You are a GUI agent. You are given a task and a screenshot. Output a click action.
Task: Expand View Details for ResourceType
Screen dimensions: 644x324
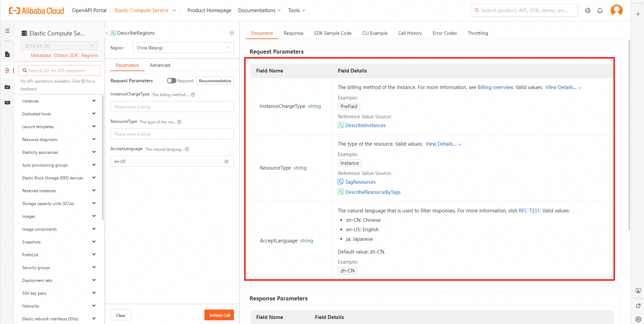[443, 144]
